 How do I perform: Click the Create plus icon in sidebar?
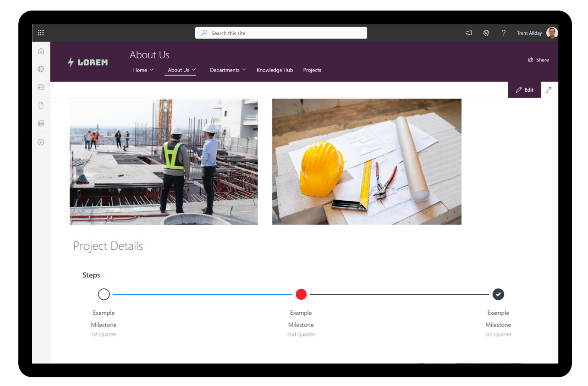[x=41, y=142]
